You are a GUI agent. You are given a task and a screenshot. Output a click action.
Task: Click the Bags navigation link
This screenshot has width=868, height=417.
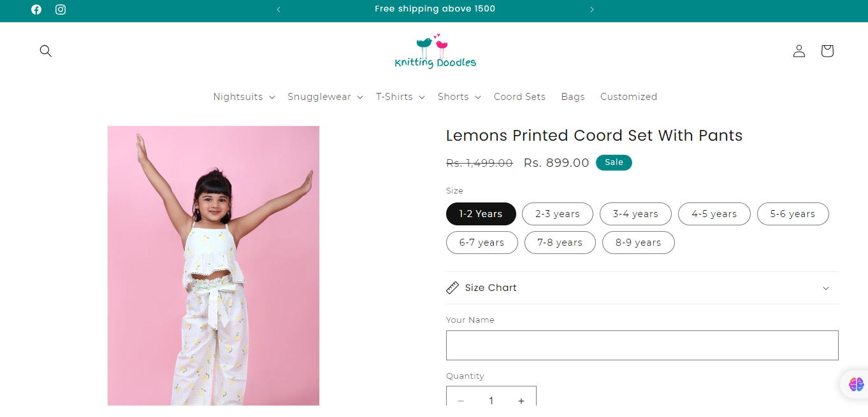(x=573, y=97)
